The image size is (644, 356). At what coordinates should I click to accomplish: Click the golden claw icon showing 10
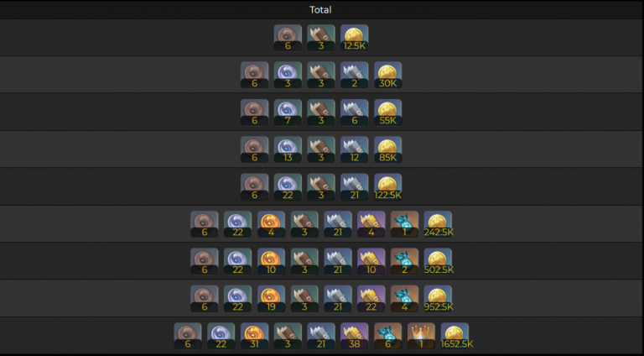coord(371,261)
